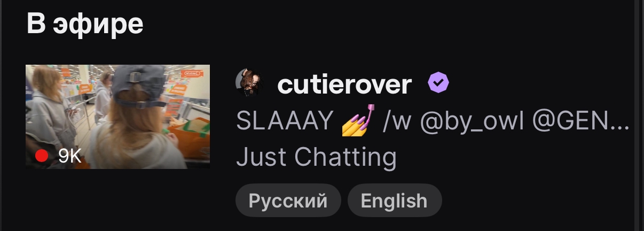Image resolution: width=644 pixels, height=231 pixels.
Task: Click the orange store sign in preview
Action: [x=192, y=73]
